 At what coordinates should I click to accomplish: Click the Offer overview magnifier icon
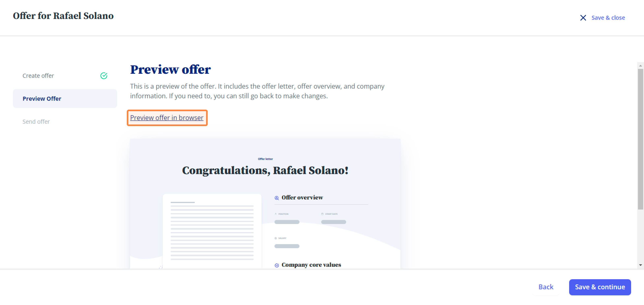coord(277,198)
